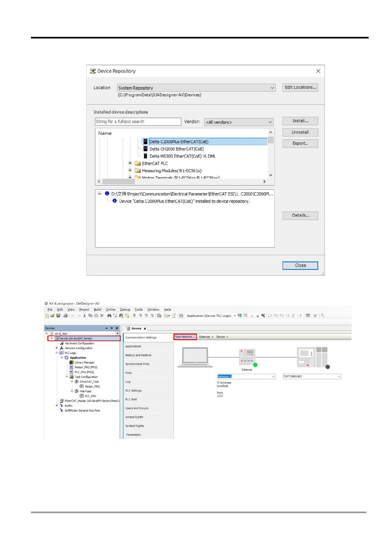Click the Login gear icon beside Application selector
The width and height of the screenshot is (392, 554).
pos(240,315)
